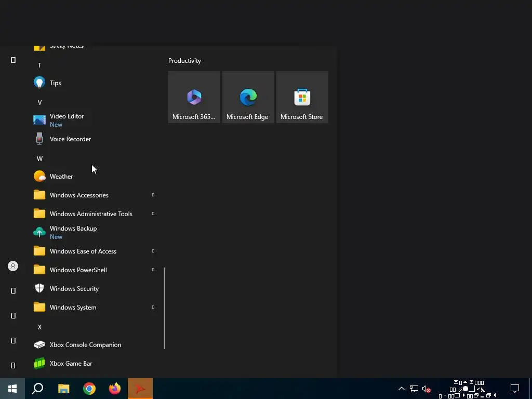Switch to the orange highlighted taskbar app

tap(140, 389)
